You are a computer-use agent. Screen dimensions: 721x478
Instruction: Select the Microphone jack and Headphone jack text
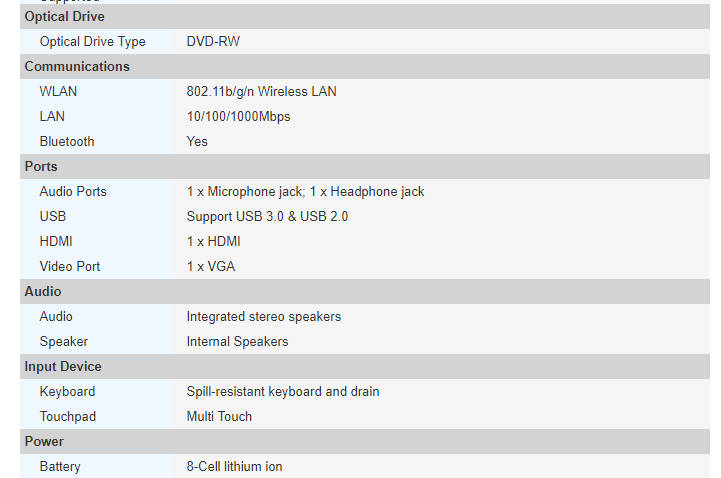click(305, 192)
